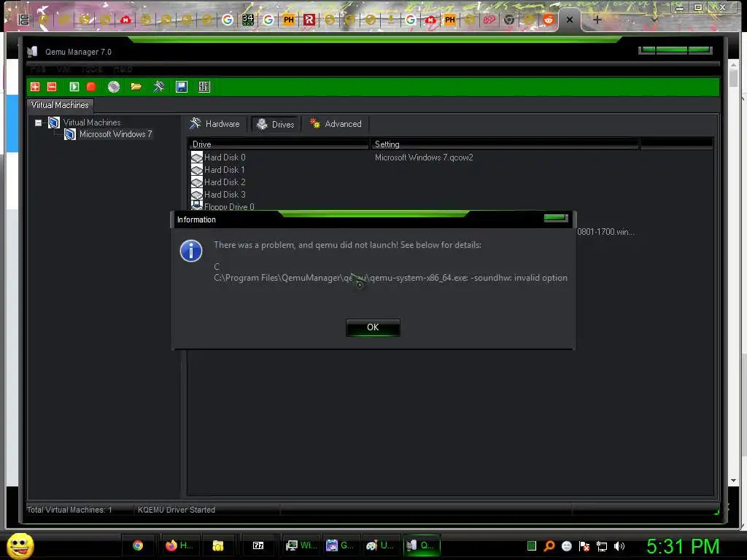
Task: Close the active browser tab
Action: point(569,20)
